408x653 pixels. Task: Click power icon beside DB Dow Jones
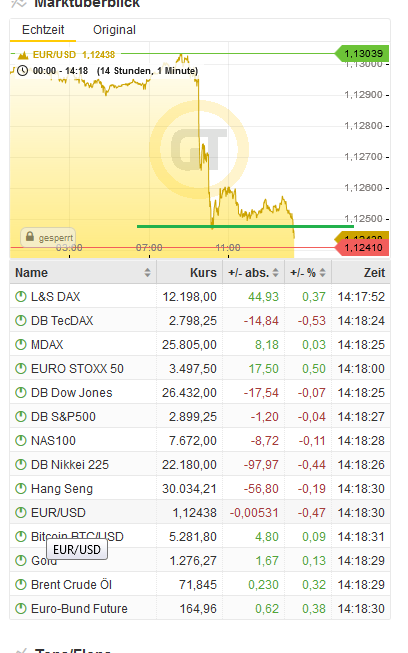[x=21, y=393]
